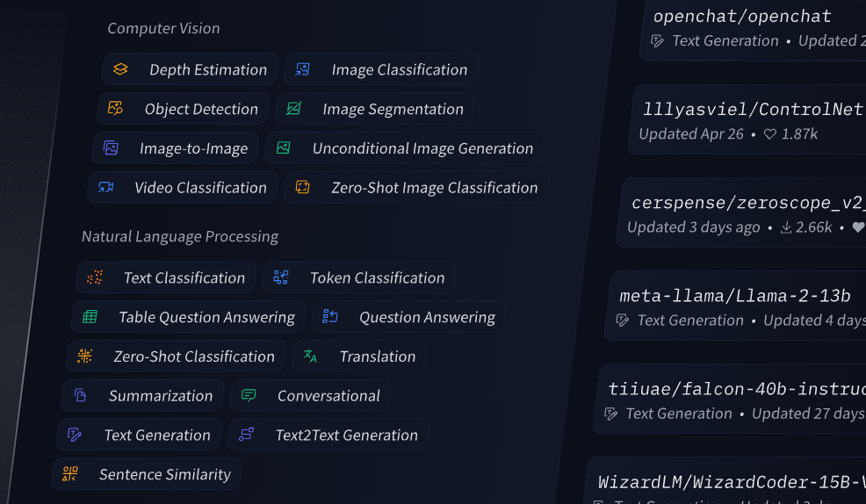Click the Image Classification icon
This screenshot has height=504, width=866.
(x=302, y=69)
